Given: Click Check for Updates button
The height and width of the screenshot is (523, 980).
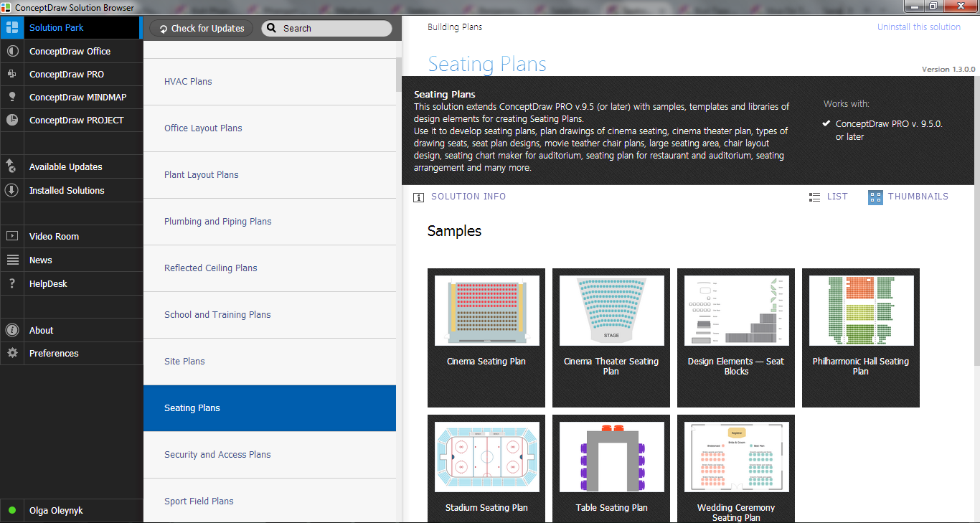Looking at the screenshot, I should (x=202, y=28).
